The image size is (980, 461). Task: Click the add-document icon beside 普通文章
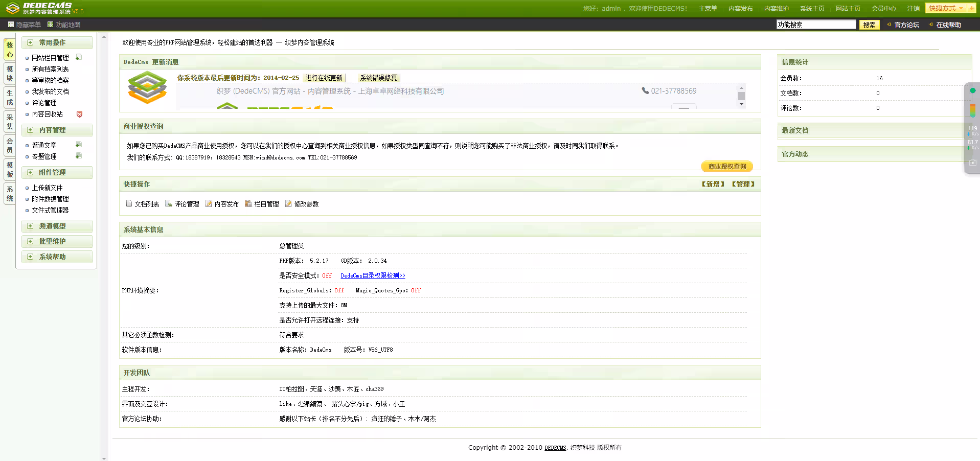click(78, 145)
